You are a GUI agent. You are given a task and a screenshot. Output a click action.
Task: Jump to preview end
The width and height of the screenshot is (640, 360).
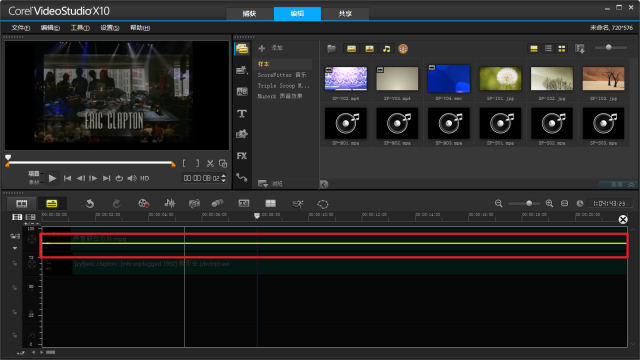(x=107, y=178)
